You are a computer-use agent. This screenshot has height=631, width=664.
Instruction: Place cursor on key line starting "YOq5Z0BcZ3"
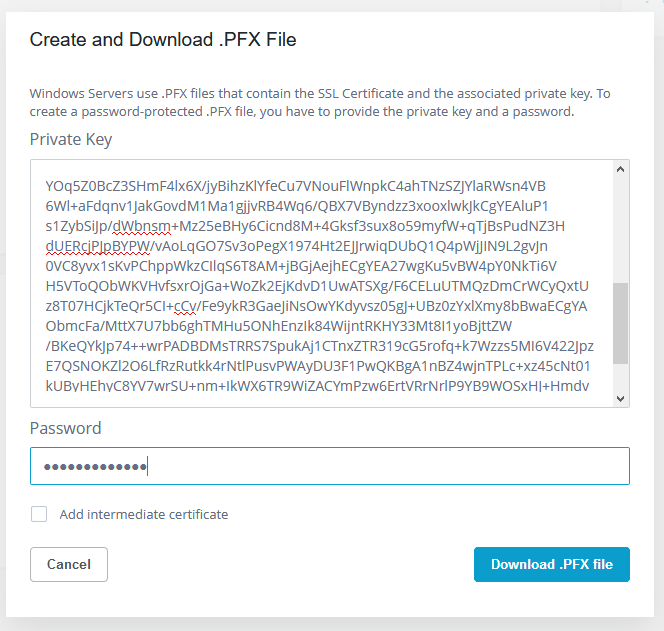(x=300, y=185)
